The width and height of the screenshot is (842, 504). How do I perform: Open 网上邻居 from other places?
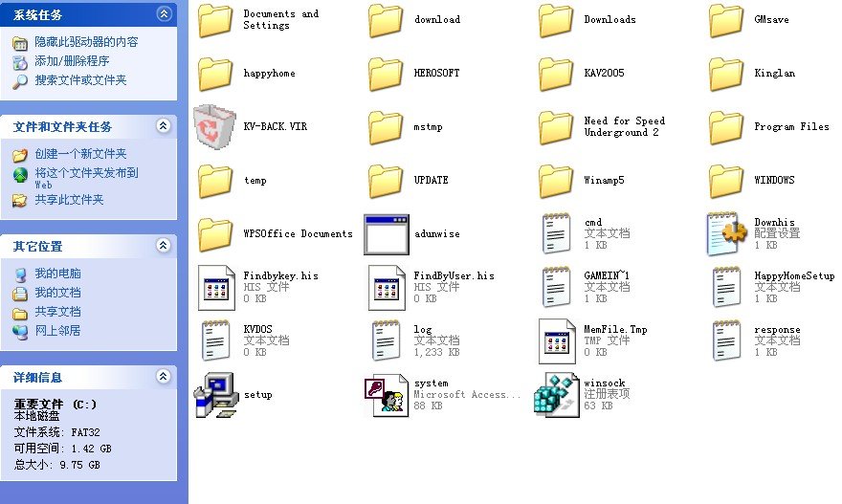[x=57, y=331]
